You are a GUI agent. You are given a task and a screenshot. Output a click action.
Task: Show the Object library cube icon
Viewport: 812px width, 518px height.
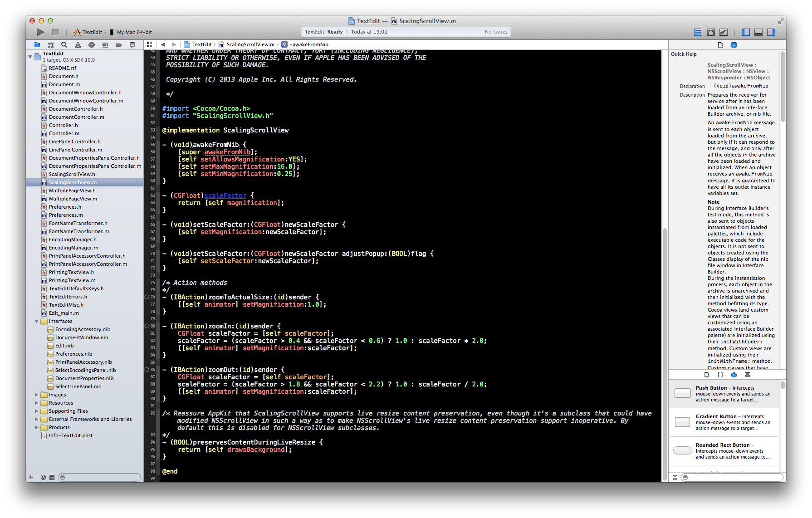734,375
